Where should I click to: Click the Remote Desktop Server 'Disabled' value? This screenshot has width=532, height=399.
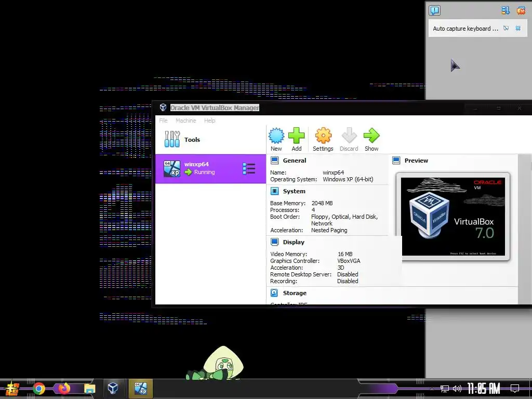click(x=348, y=274)
